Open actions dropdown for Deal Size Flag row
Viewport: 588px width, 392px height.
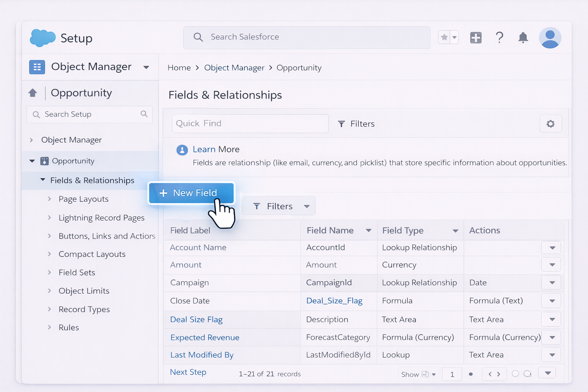click(x=551, y=319)
